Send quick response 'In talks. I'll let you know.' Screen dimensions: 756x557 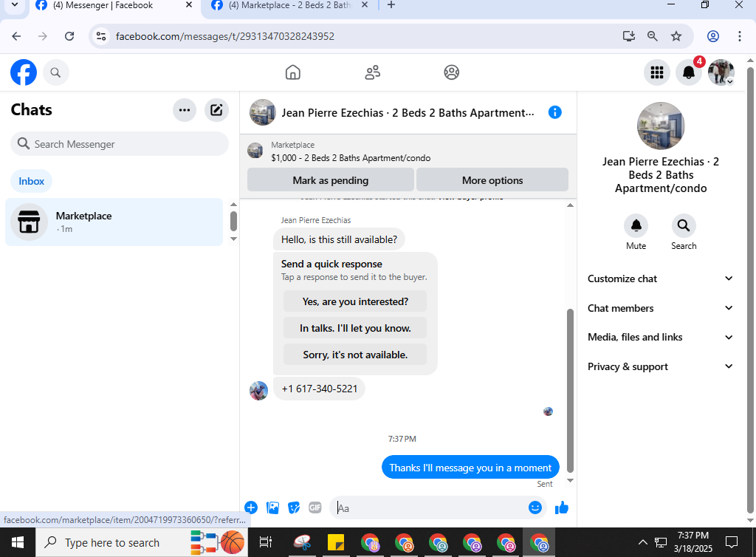(355, 328)
